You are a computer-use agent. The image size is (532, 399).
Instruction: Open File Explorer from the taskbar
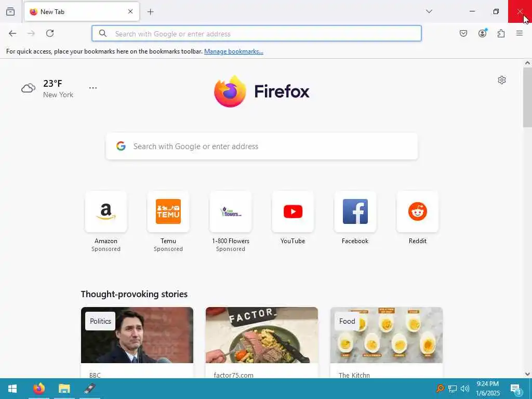tap(64, 389)
